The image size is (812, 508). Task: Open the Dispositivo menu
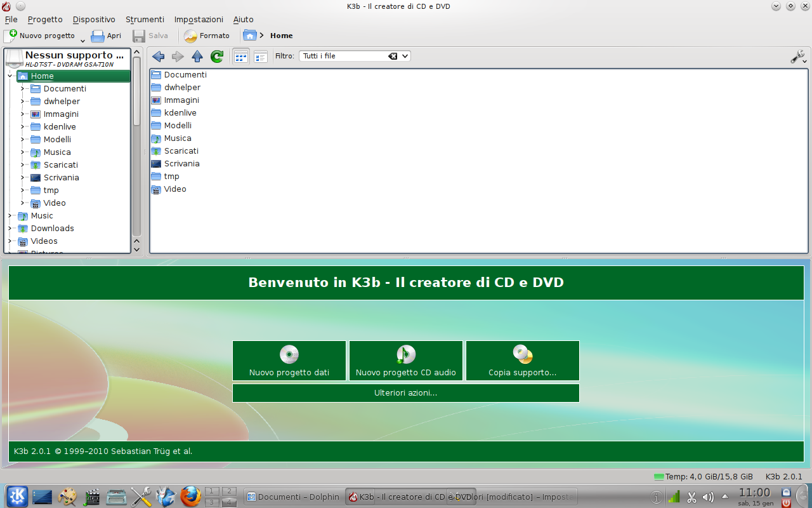(x=94, y=20)
